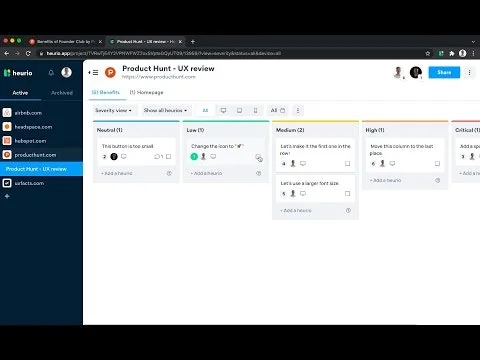
Task: Switch to the Active projects tab
Action: point(20,93)
